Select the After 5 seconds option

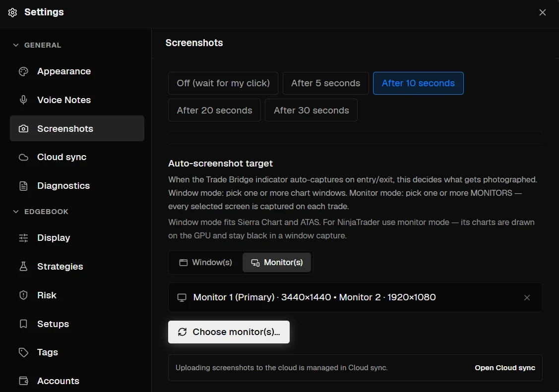tap(326, 83)
